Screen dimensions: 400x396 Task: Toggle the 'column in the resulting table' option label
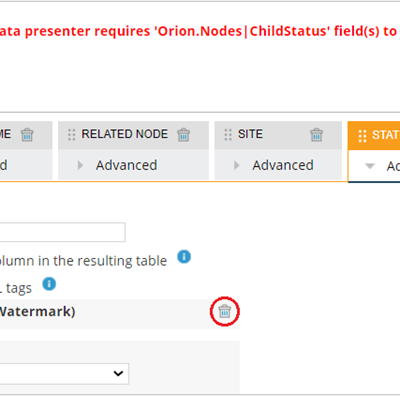(83, 261)
